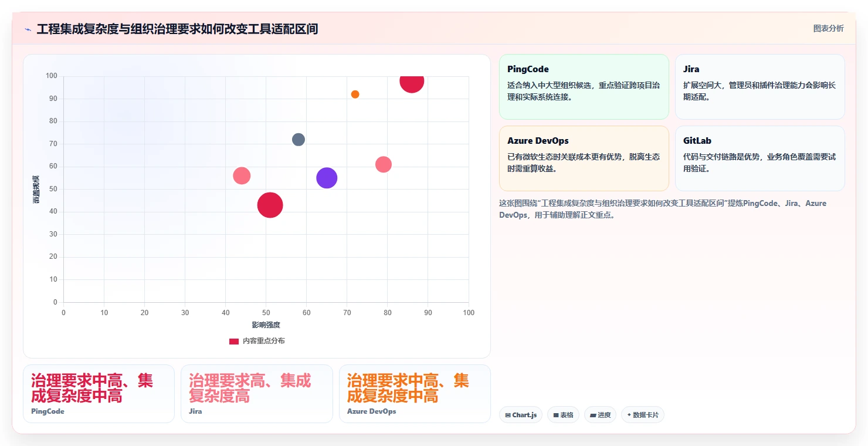The image size is (868, 446).
Task: Click the lightning bolt icon beside the title
Action: coord(28,29)
